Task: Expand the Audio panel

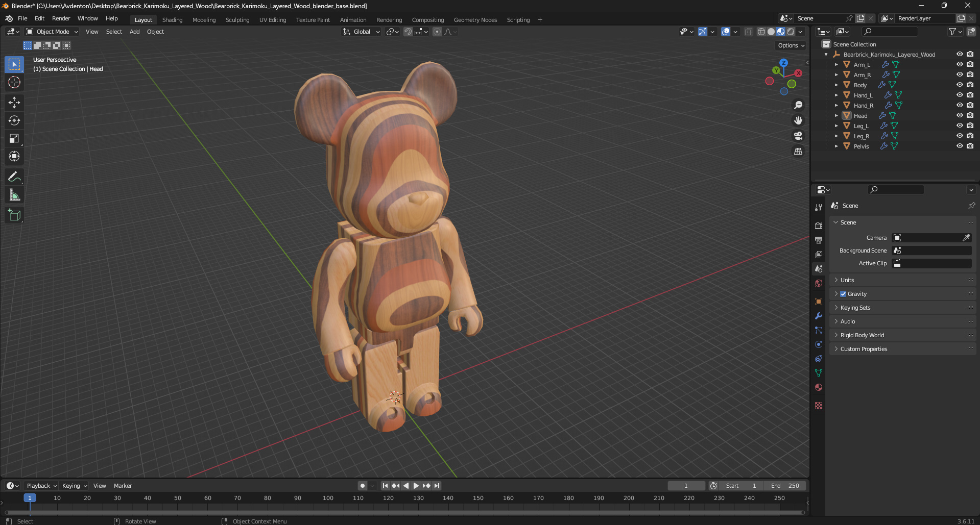Action: click(x=902, y=321)
